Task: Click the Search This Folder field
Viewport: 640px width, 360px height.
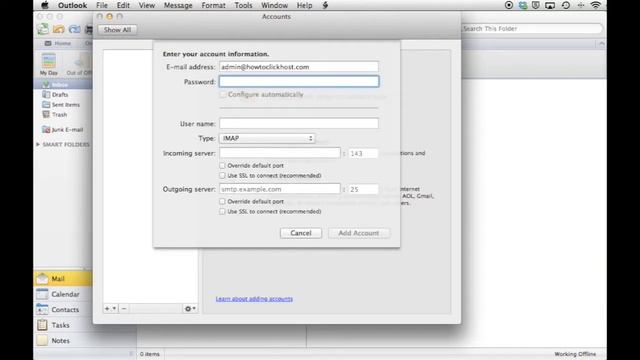Action: coord(532,29)
